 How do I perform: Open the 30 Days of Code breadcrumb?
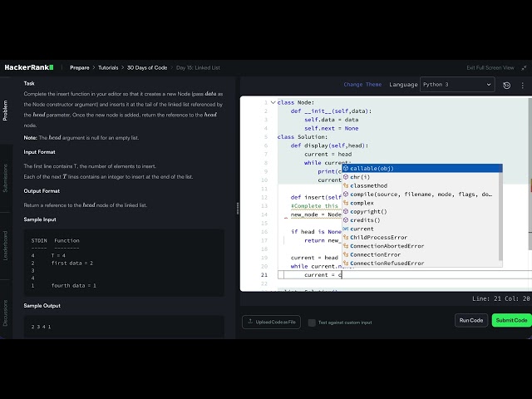click(147, 68)
